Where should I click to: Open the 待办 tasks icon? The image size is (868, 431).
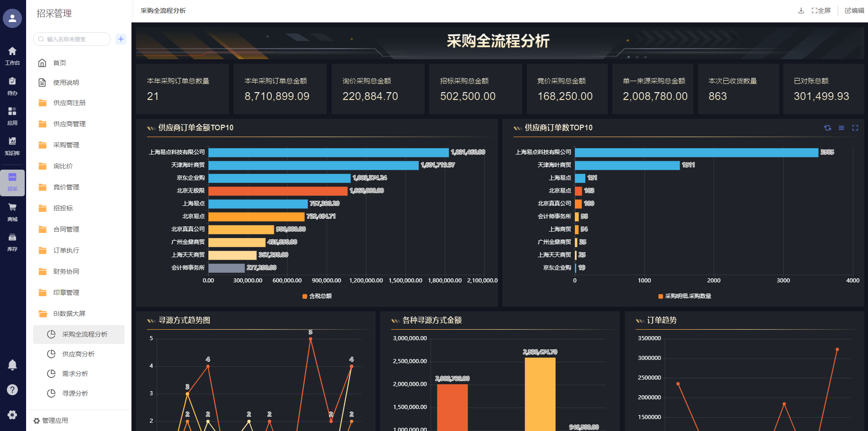12,85
